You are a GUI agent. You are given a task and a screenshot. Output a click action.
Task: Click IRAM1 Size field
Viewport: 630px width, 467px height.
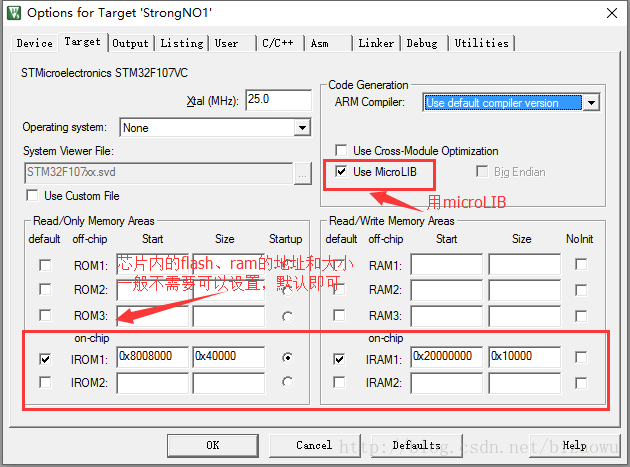click(524, 357)
